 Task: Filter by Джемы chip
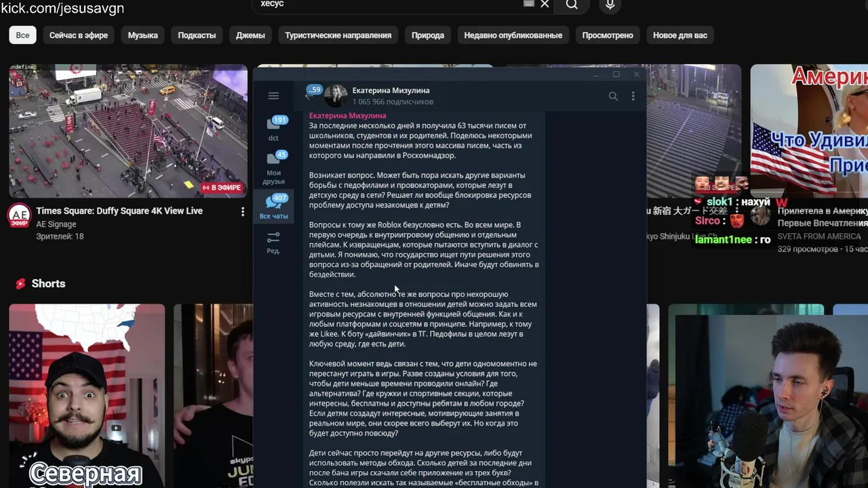coord(250,35)
